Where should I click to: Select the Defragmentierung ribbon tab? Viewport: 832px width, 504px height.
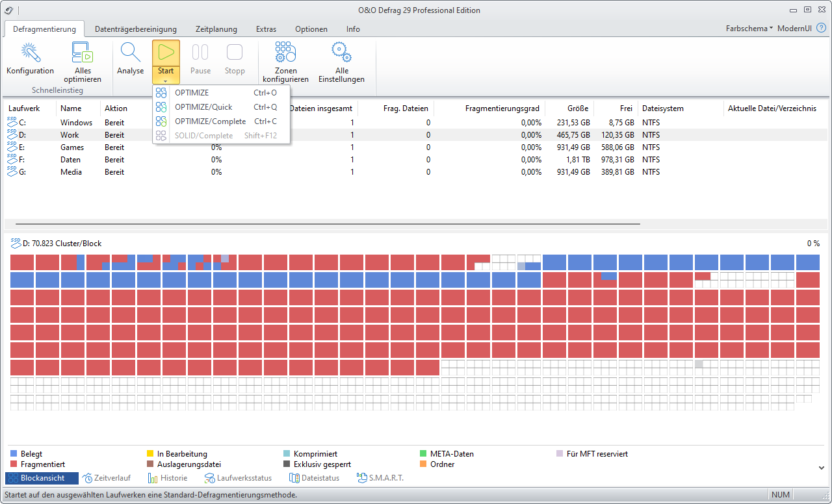pos(44,29)
